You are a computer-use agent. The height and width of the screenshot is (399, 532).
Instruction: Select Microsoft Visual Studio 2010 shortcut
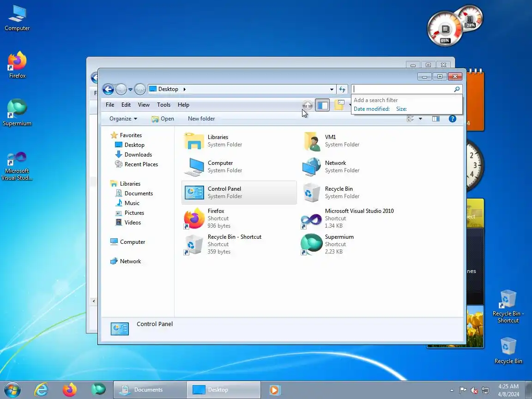pos(356,218)
